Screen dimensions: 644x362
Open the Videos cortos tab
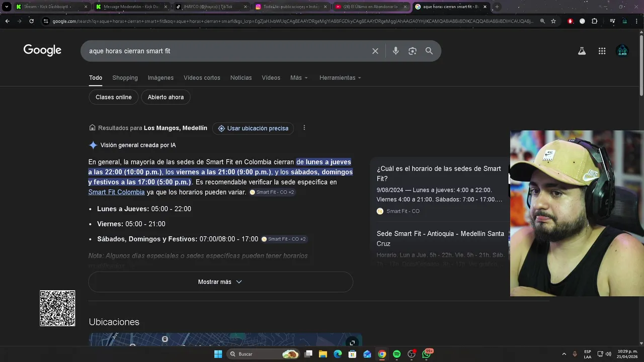click(x=202, y=77)
